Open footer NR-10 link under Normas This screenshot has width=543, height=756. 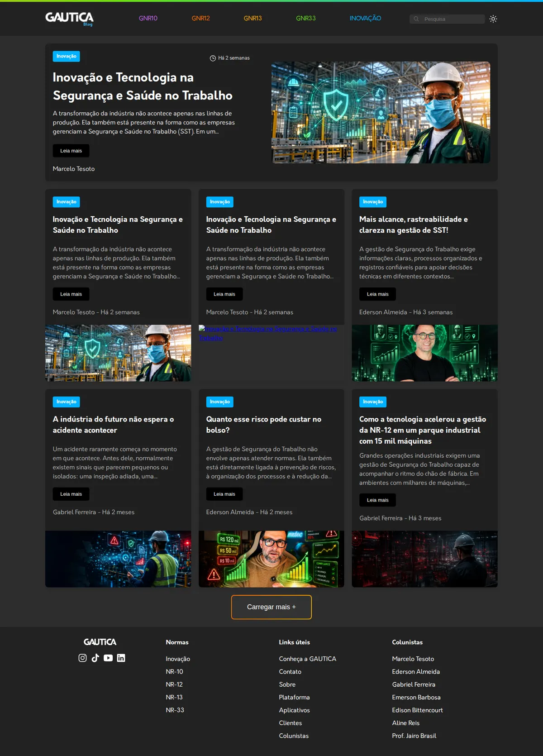click(x=175, y=672)
